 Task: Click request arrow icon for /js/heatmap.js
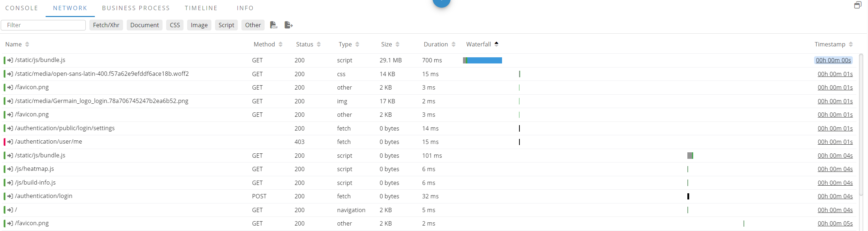[10, 169]
